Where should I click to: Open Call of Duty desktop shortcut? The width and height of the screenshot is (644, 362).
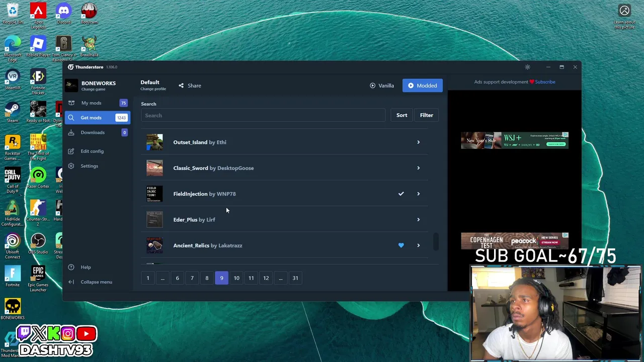point(13,180)
